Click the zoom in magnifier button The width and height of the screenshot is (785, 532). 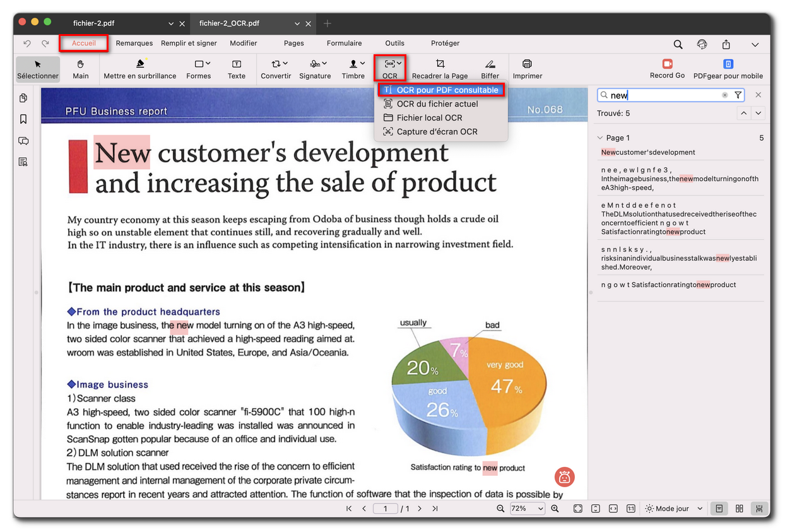tap(555, 509)
